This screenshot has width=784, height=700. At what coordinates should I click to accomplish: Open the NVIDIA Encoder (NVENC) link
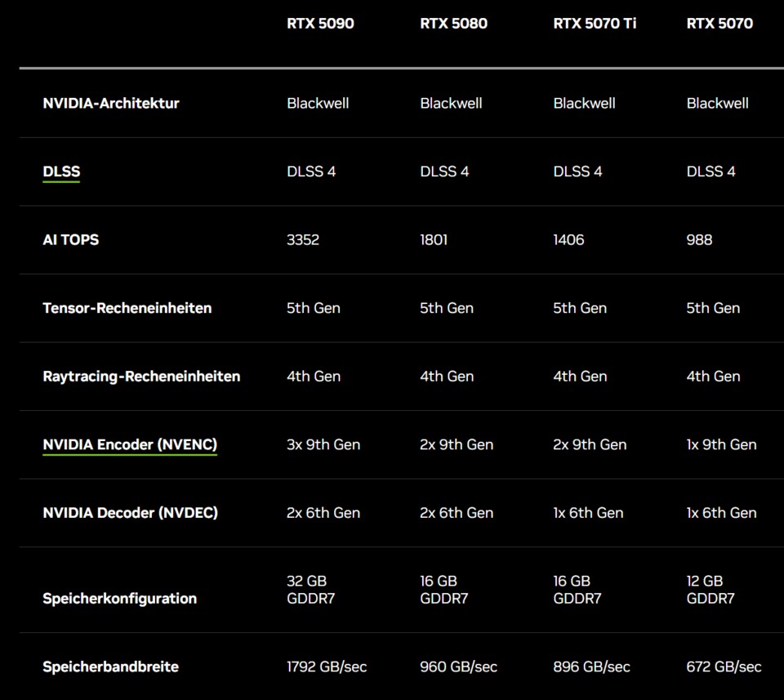tap(130, 444)
